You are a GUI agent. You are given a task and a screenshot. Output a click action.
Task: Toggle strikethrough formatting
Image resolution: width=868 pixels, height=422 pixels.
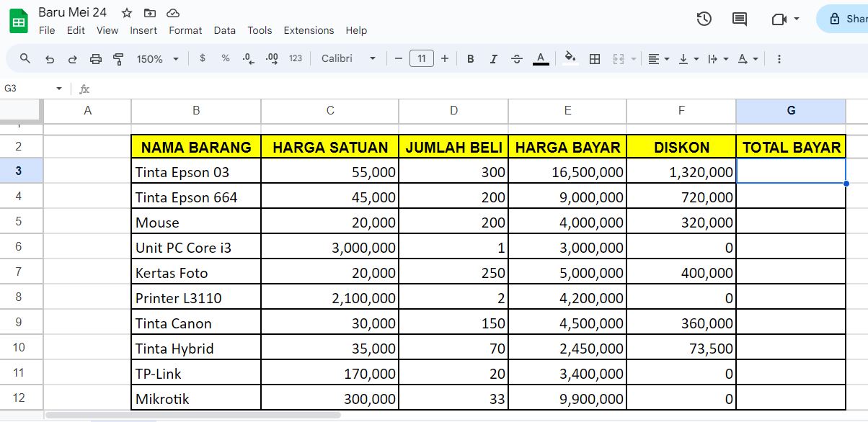click(516, 59)
